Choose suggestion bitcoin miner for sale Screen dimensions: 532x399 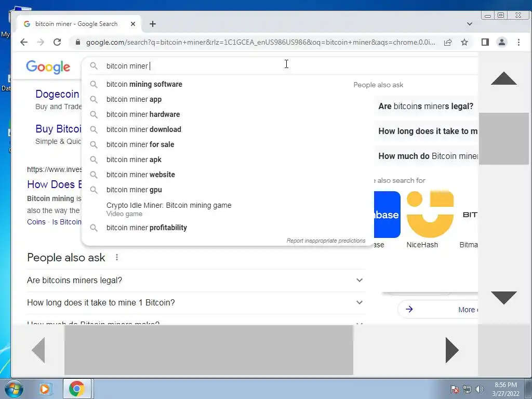pos(228,144)
